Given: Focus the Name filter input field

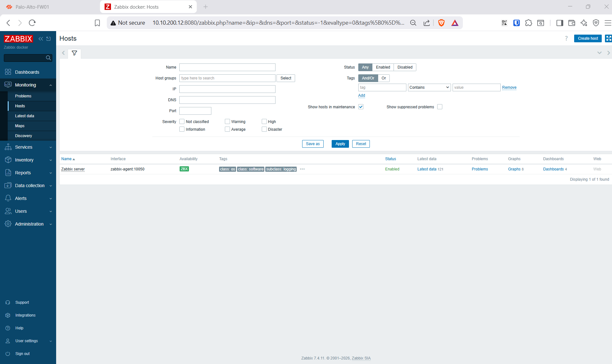Looking at the screenshot, I should point(227,67).
